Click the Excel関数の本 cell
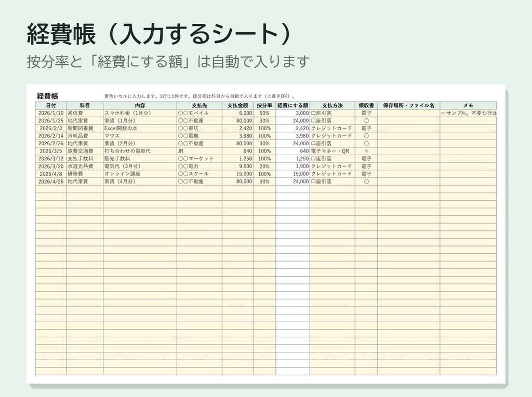The height and width of the screenshot is (397, 532). pyautogui.click(x=140, y=128)
